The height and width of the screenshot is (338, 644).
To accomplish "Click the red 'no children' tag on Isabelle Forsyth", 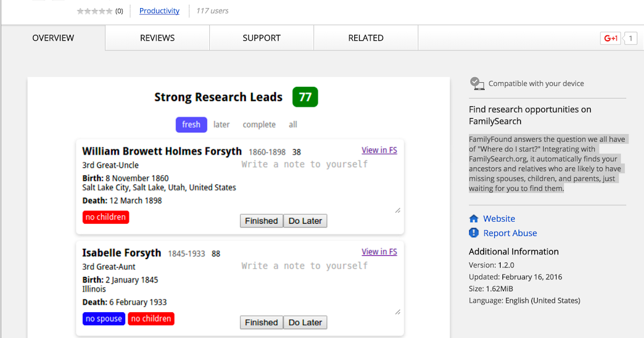I will point(151,318).
